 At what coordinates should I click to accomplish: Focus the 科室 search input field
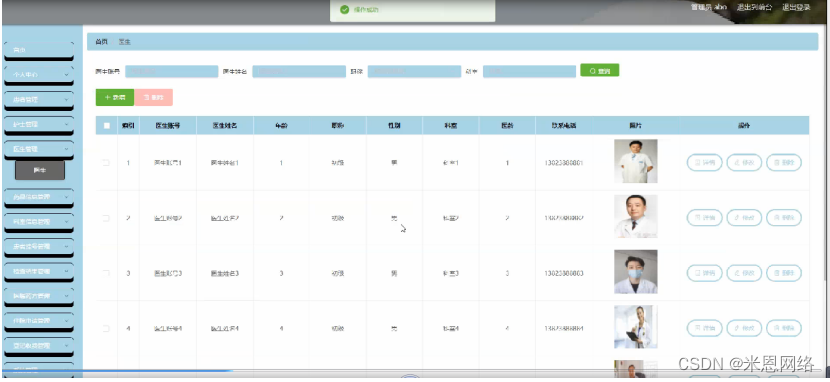(x=529, y=71)
